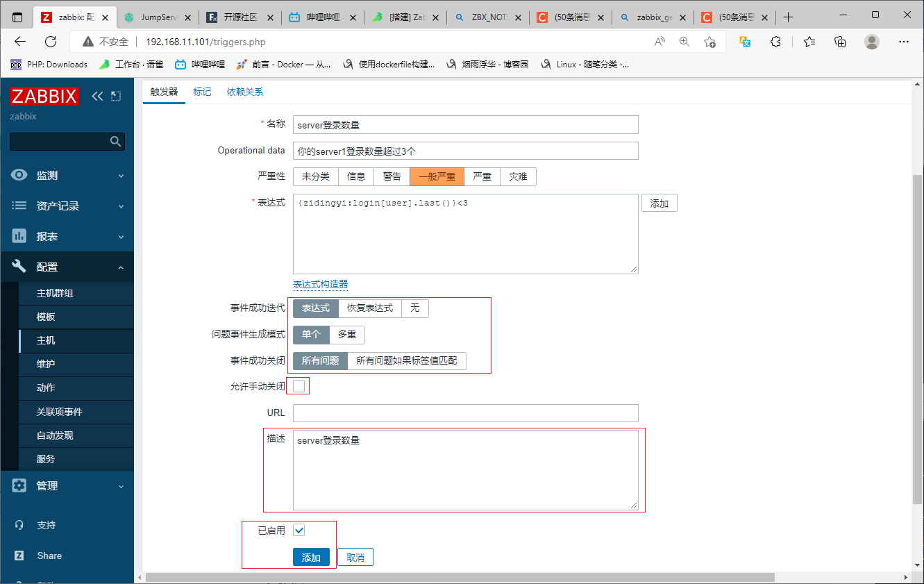Screen dimensions: 924x584
Task: Expand the 监测 menu chevron
Action: (x=121, y=176)
